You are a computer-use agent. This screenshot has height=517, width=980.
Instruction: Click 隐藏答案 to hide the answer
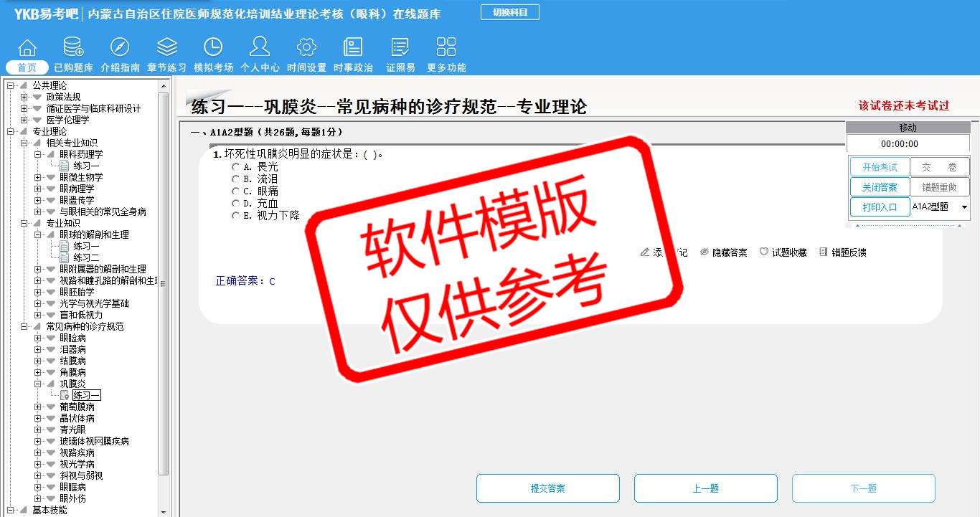(723, 252)
